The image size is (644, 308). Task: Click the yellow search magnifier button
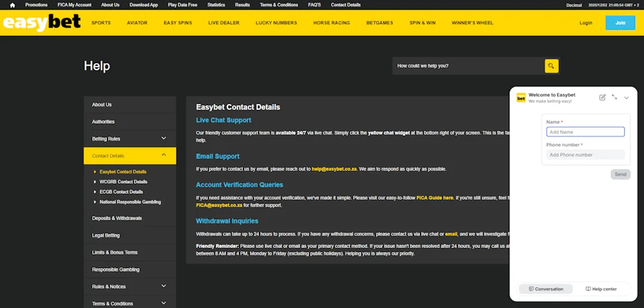pyautogui.click(x=551, y=66)
